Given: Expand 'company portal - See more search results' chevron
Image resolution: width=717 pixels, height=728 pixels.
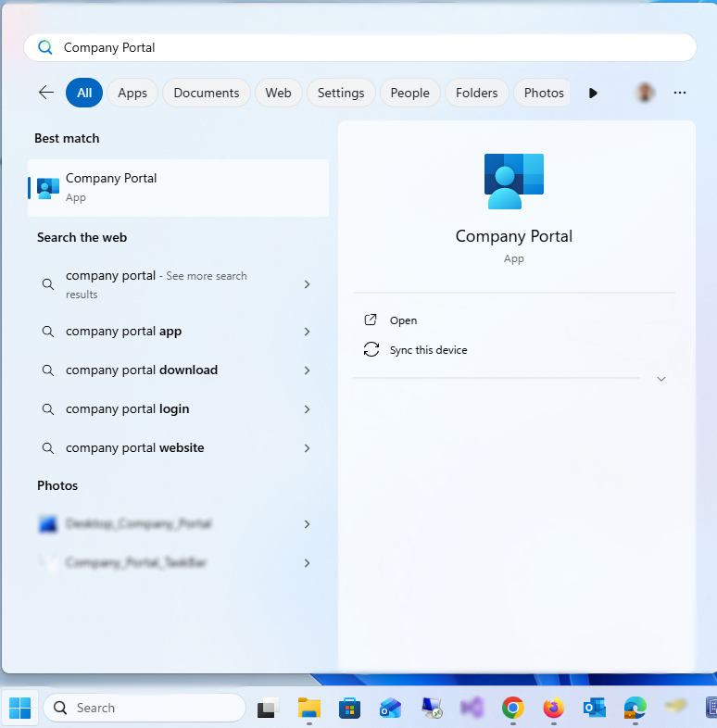Looking at the screenshot, I should click(307, 284).
